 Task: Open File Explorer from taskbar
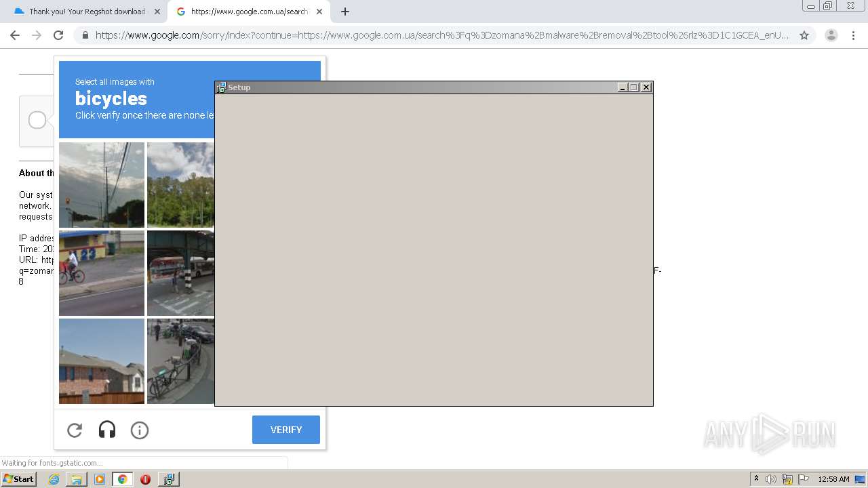click(x=77, y=479)
